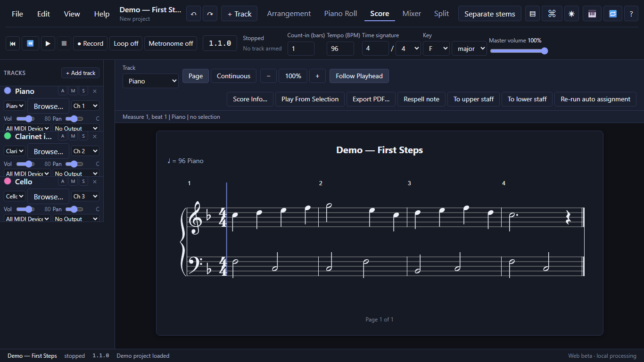Mute the Piano track

(73, 91)
